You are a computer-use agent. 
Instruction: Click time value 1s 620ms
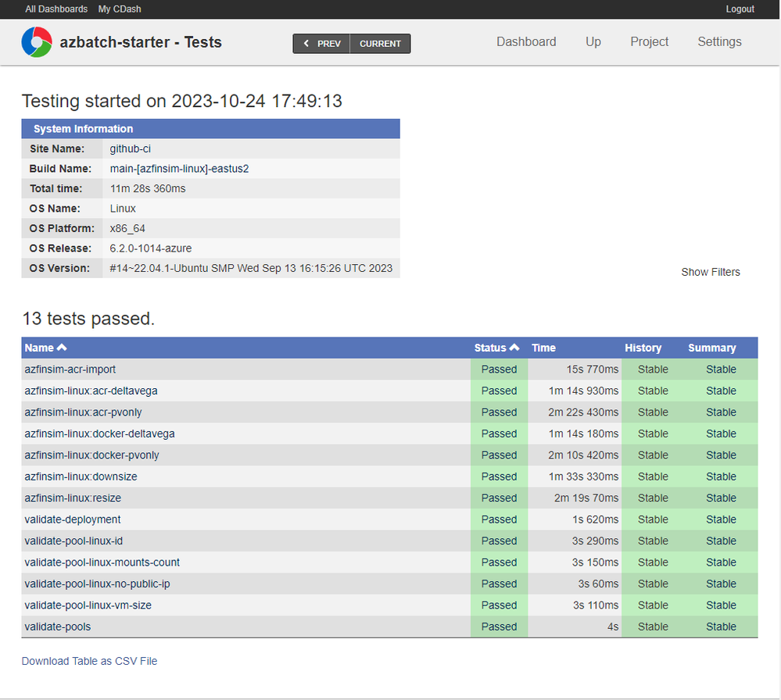pos(595,520)
